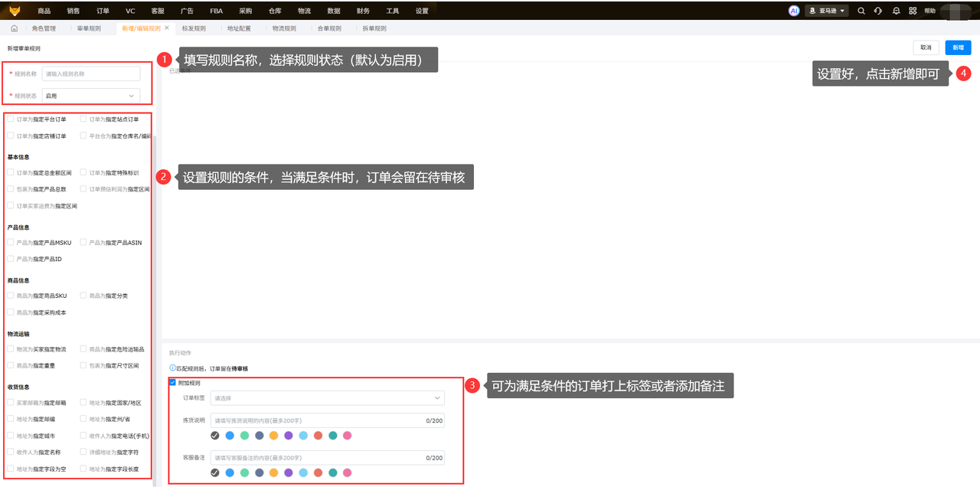980x487 pixels.
Task: Click the blue 新增 button
Action: [x=958, y=47]
